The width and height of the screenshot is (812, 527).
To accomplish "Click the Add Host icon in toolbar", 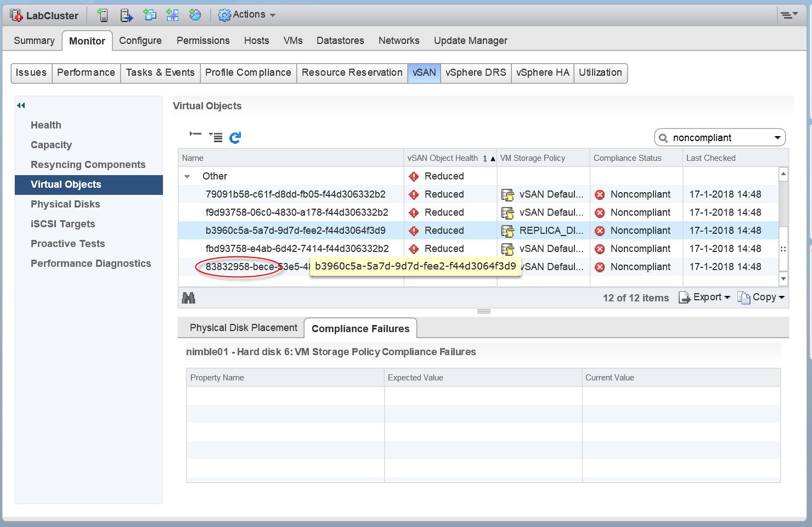I will coord(103,15).
